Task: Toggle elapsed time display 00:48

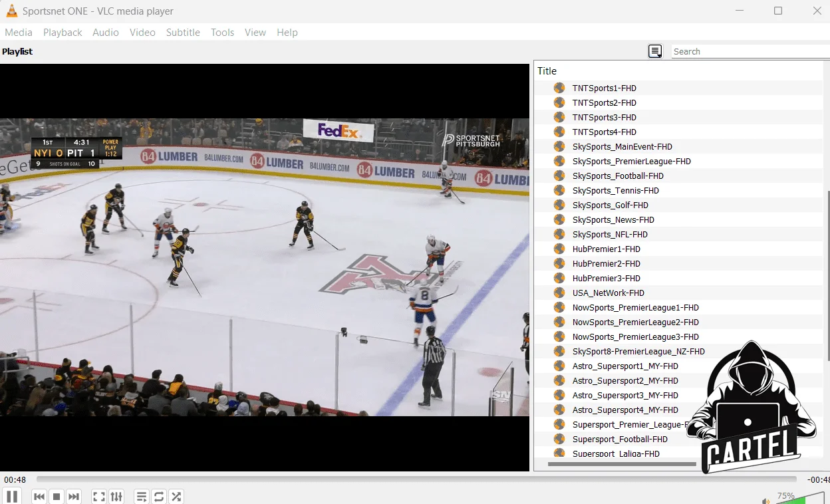Action: [x=15, y=479]
